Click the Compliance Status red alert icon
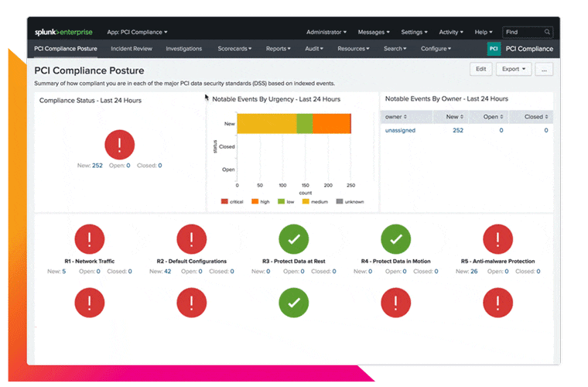This screenshot has height=387, width=588. tap(120, 145)
